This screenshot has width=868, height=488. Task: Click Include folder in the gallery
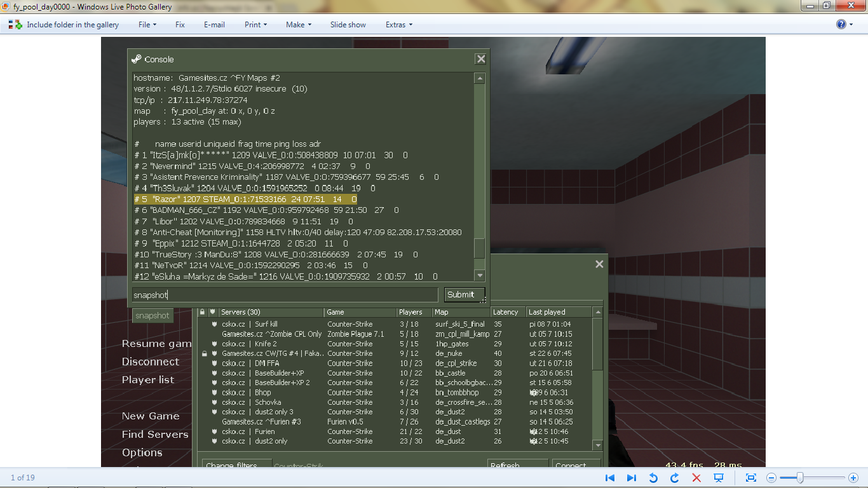point(64,25)
